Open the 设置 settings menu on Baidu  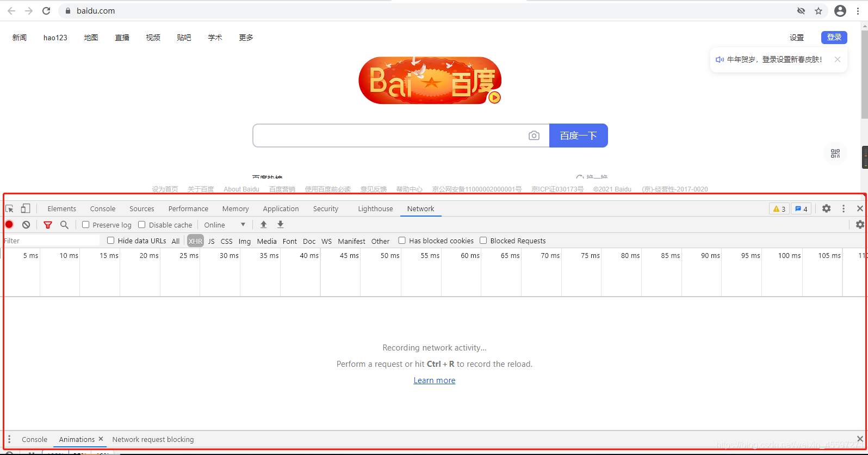pos(797,38)
